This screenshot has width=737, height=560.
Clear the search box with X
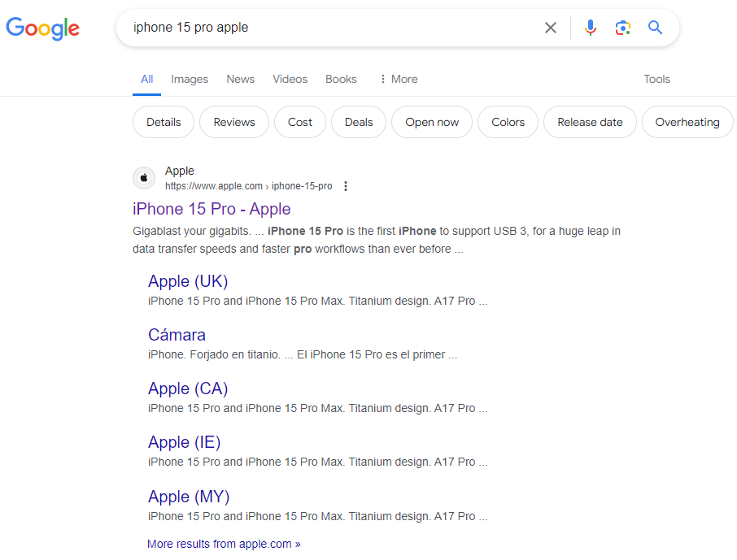(x=551, y=28)
